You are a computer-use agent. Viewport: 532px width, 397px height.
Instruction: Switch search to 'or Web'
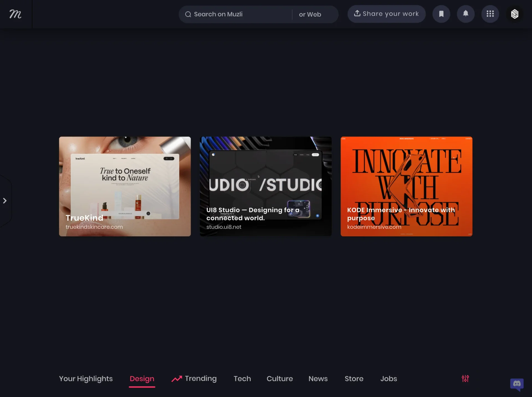click(x=310, y=14)
